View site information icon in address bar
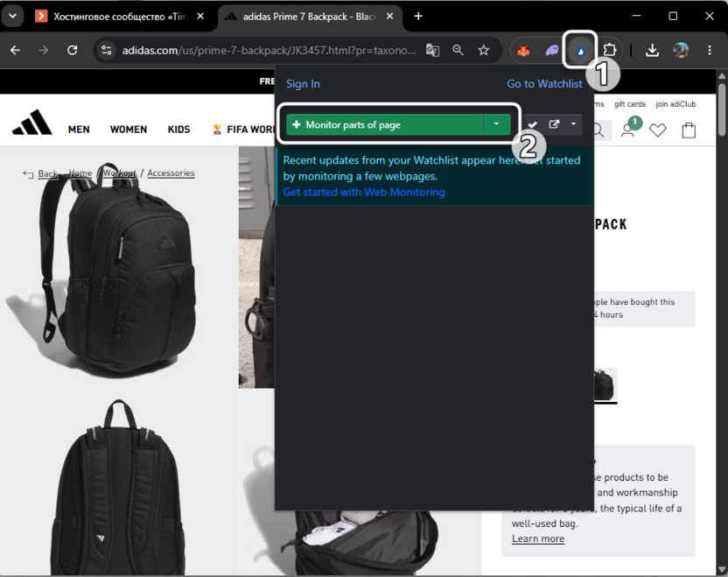This screenshot has width=728, height=577. pyautogui.click(x=107, y=50)
